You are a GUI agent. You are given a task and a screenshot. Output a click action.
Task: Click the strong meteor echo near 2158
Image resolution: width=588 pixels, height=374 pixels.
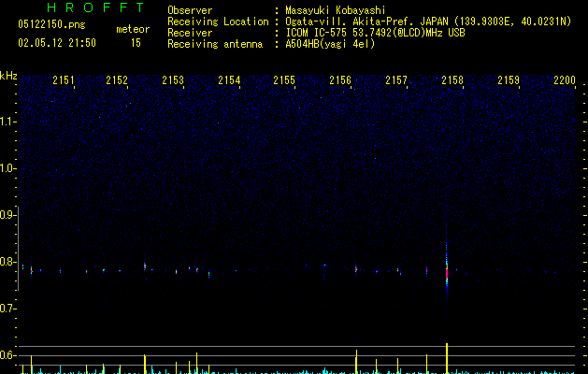pos(447,270)
